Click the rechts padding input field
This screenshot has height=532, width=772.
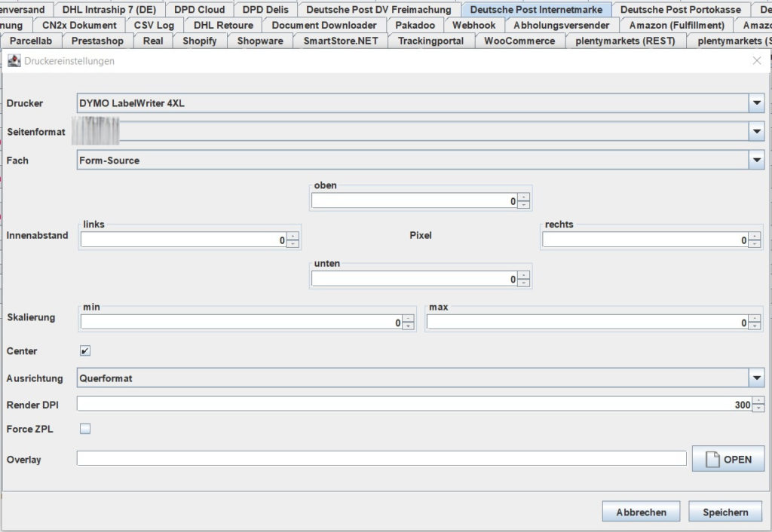645,240
